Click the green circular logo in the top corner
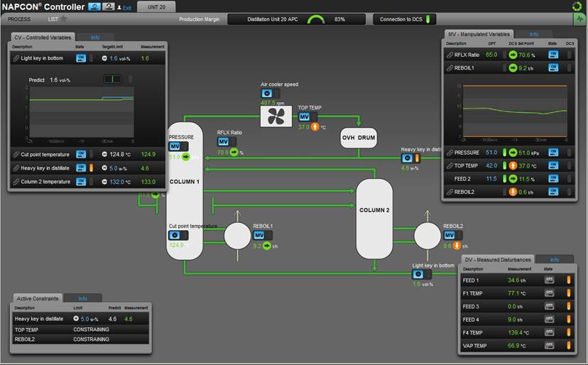Screen dimensions: 588x365 577,6
